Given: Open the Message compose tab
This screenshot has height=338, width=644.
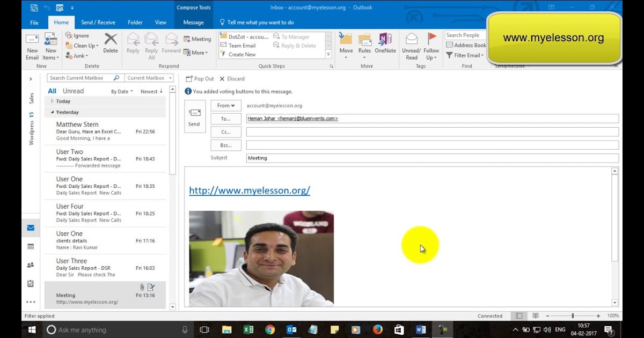Looking at the screenshot, I should coord(193,23).
